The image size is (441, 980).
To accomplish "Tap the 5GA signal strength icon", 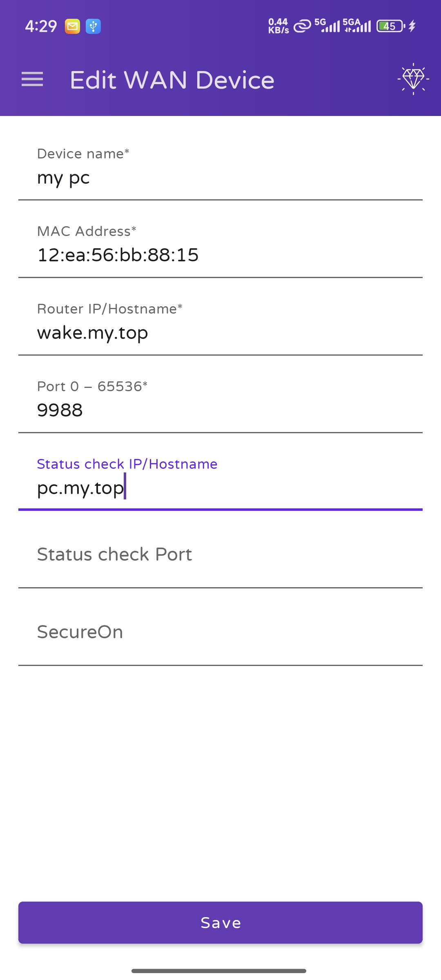I will 357,25.
